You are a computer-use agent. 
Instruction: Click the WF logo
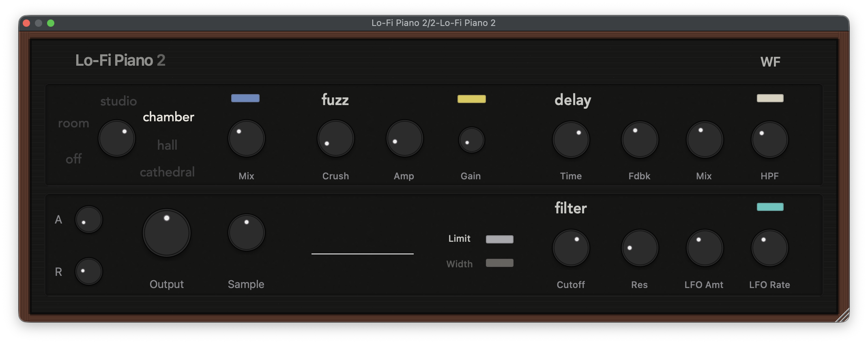[770, 62]
